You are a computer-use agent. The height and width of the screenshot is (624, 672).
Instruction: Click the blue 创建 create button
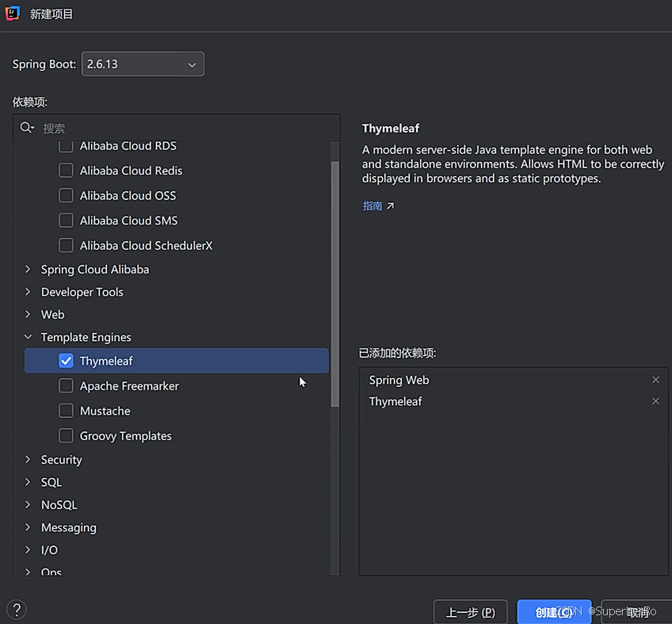click(554, 612)
